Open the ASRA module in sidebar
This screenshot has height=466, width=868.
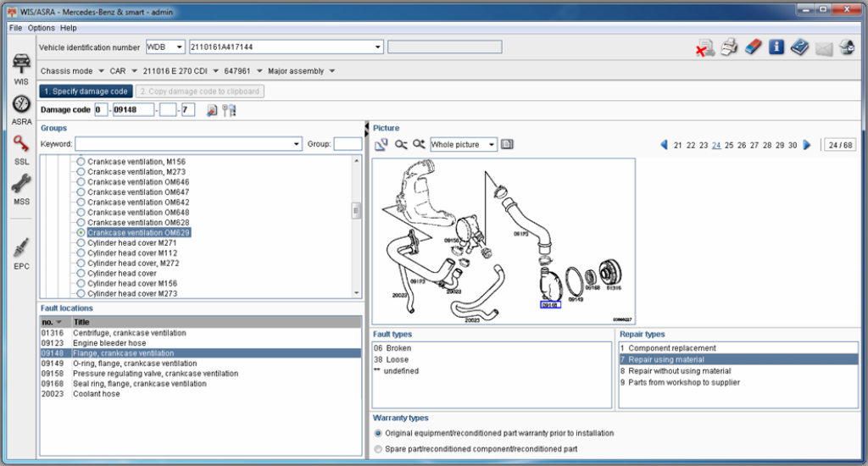tap(21, 110)
